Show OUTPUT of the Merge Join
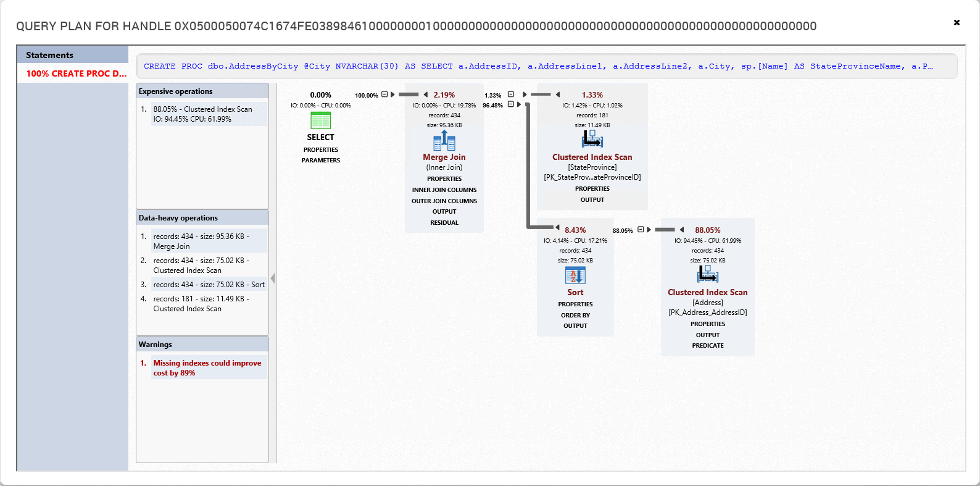980x486 pixels. pyautogui.click(x=444, y=212)
